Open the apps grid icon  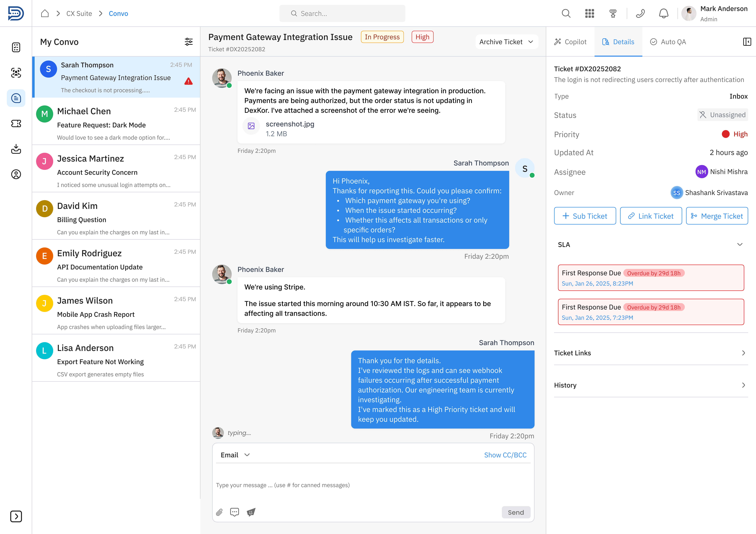pos(589,14)
